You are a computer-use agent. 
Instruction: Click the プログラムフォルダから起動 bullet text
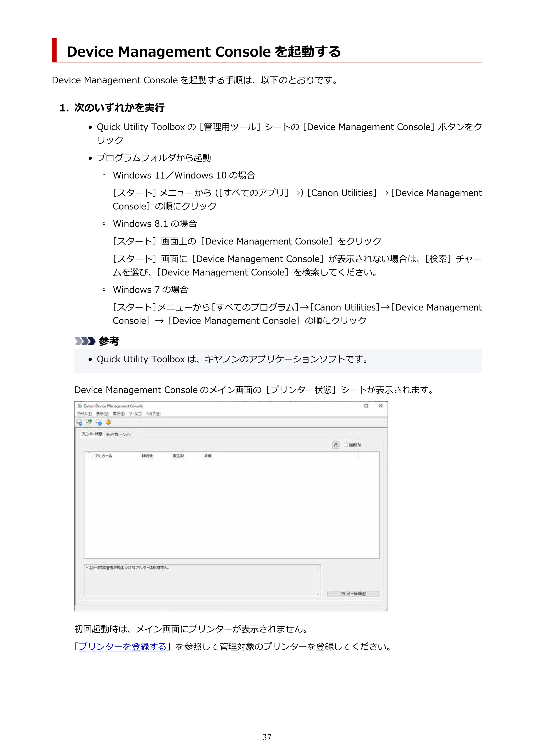click(154, 158)
